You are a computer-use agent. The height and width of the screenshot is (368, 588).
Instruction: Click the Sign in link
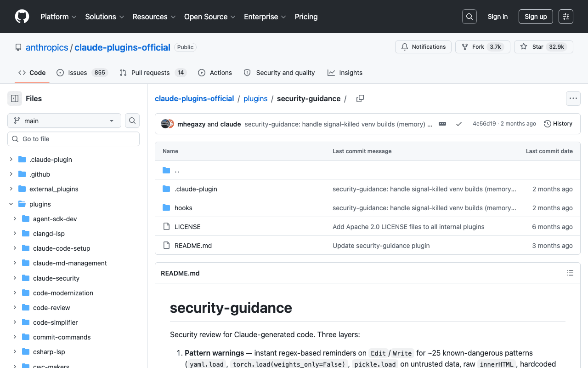tap(498, 17)
